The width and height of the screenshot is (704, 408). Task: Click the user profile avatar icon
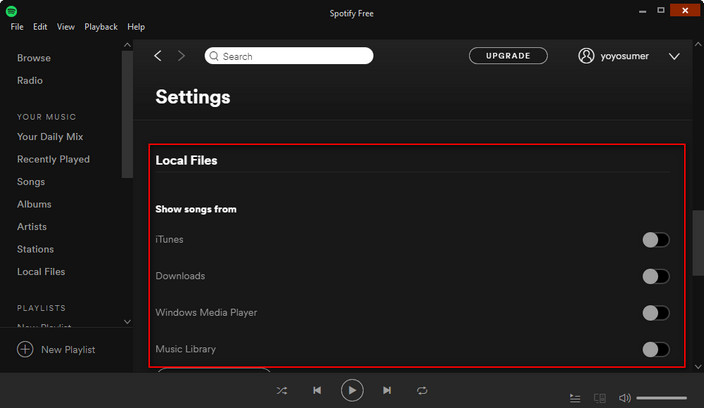[586, 56]
